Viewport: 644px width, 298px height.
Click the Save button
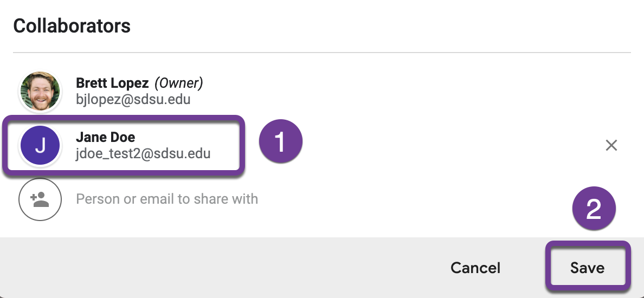[x=587, y=268]
